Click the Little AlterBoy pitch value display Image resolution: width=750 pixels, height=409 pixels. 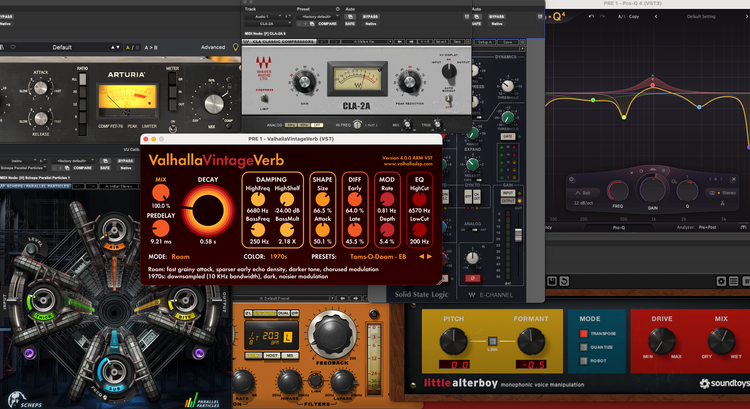pyautogui.click(x=454, y=365)
